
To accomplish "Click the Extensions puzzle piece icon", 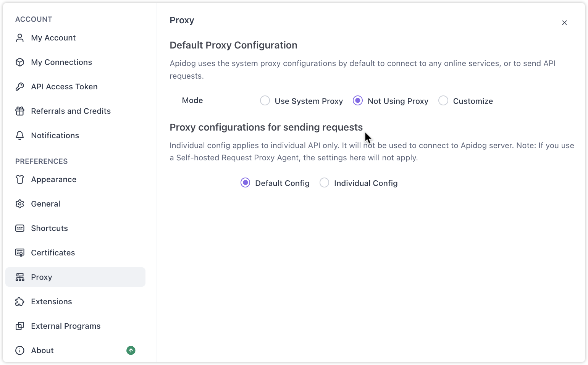I will point(20,302).
